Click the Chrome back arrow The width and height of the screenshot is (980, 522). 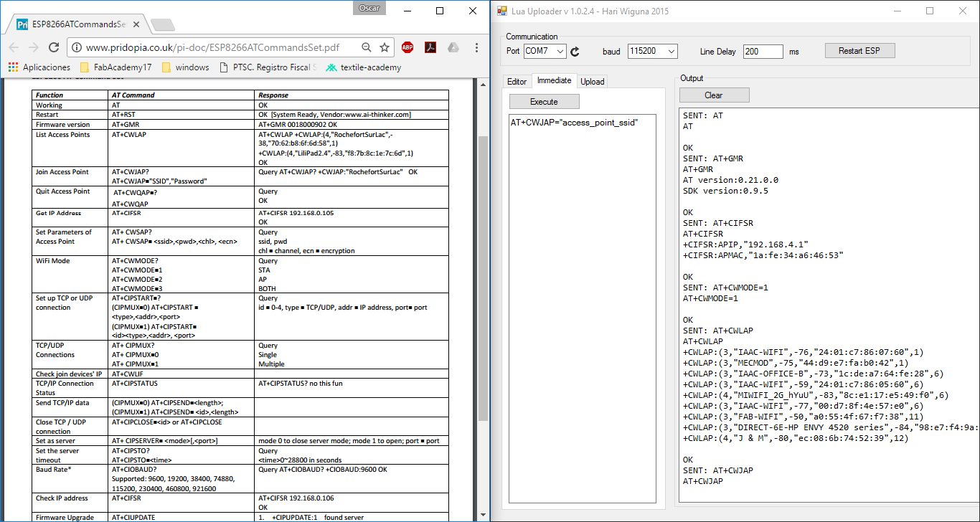coord(13,47)
